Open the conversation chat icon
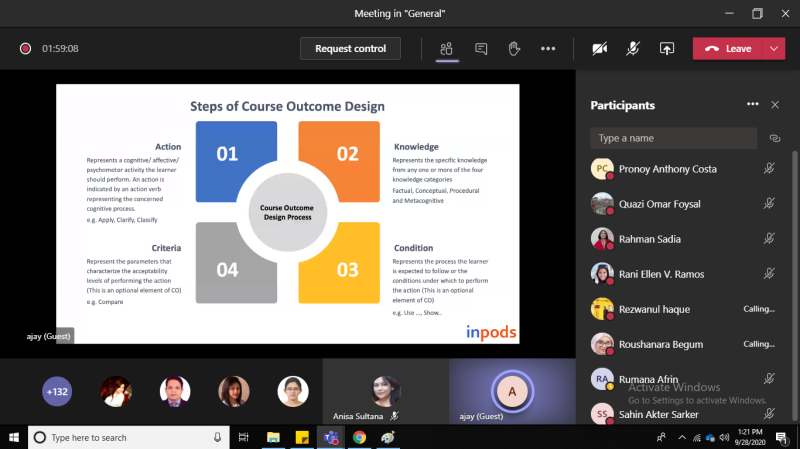Viewport: 800px width, 449px height. [481, 48]
